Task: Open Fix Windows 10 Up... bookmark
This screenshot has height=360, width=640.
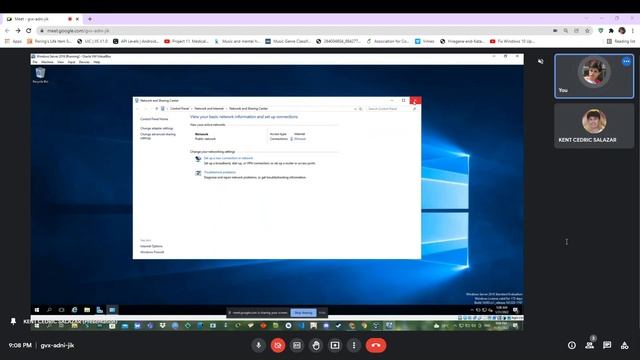Action: coord(512,41)
